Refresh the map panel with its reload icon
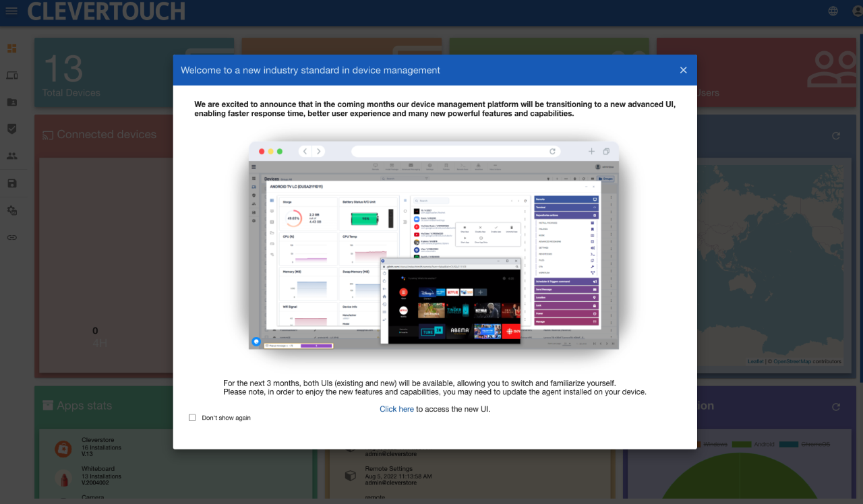Screen dimensions: 863x504 [x=836, y=135]
